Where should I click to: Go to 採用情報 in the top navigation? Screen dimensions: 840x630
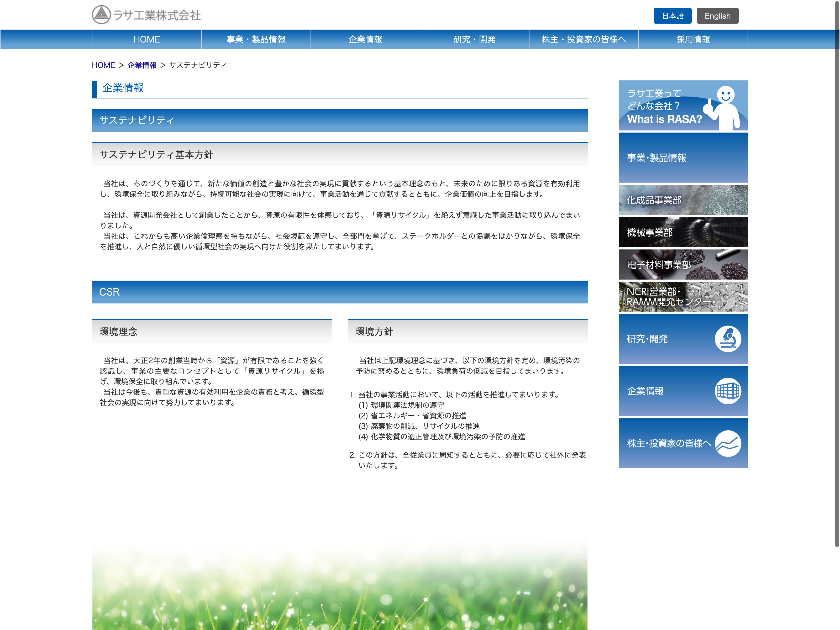pos(693,39)
